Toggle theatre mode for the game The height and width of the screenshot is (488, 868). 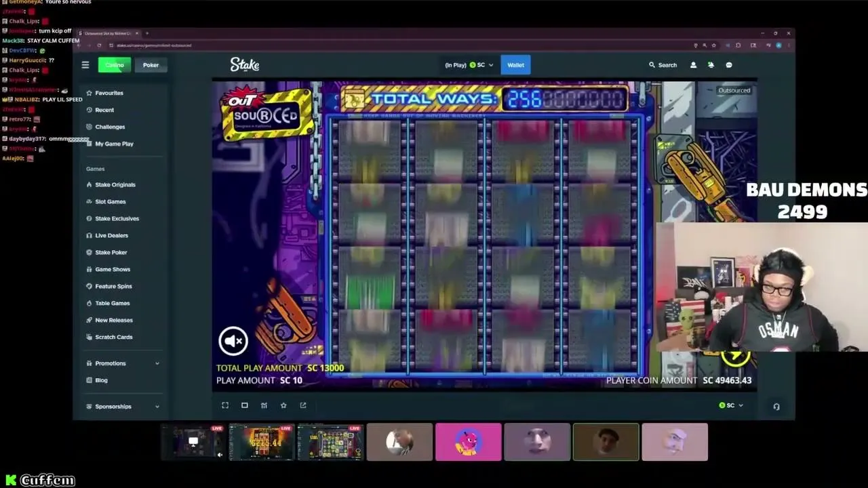coord(245,405)
